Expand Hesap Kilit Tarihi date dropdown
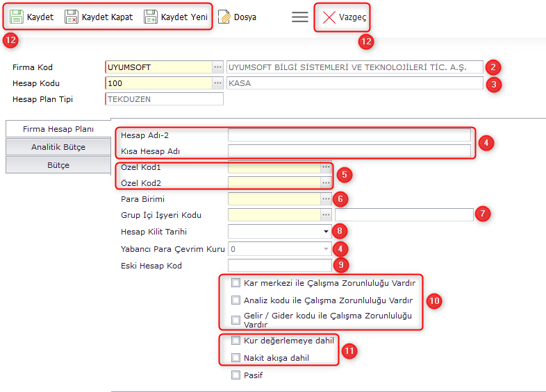This screenshot has height=392, width=546. (326, 232)
